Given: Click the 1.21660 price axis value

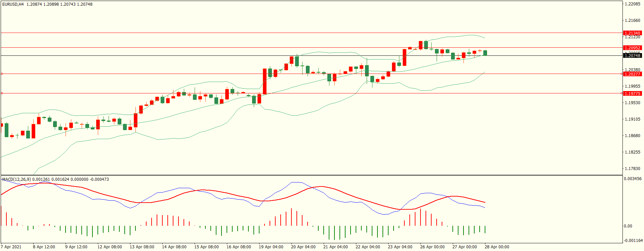Looking at the screenshot, I should 632,20.
